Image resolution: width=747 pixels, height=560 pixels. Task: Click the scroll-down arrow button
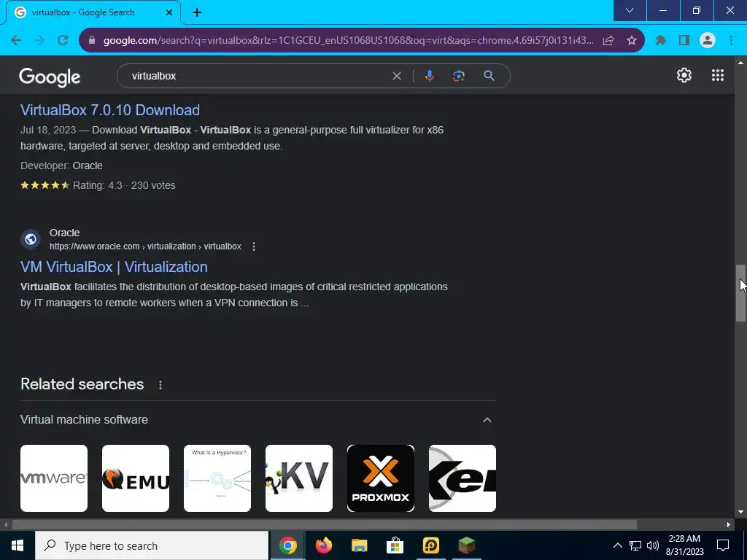pyautogui.click(x=740, y=512)
